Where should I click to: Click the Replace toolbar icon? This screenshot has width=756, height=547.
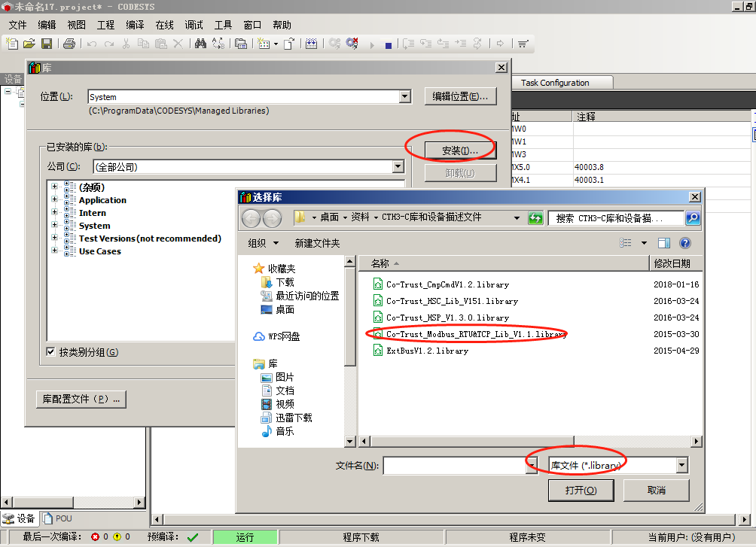[218, 44]
